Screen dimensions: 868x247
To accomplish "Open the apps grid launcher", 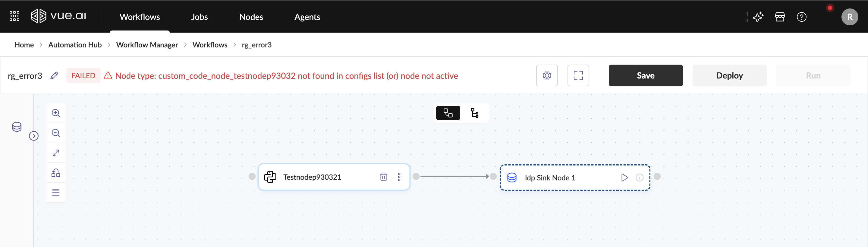I will [14, 16].
